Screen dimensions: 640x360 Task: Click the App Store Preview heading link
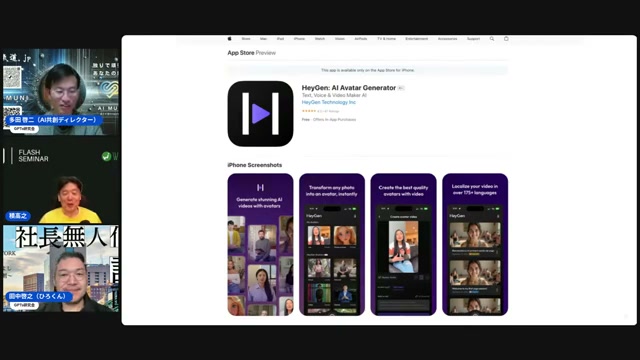coord(251,53)
